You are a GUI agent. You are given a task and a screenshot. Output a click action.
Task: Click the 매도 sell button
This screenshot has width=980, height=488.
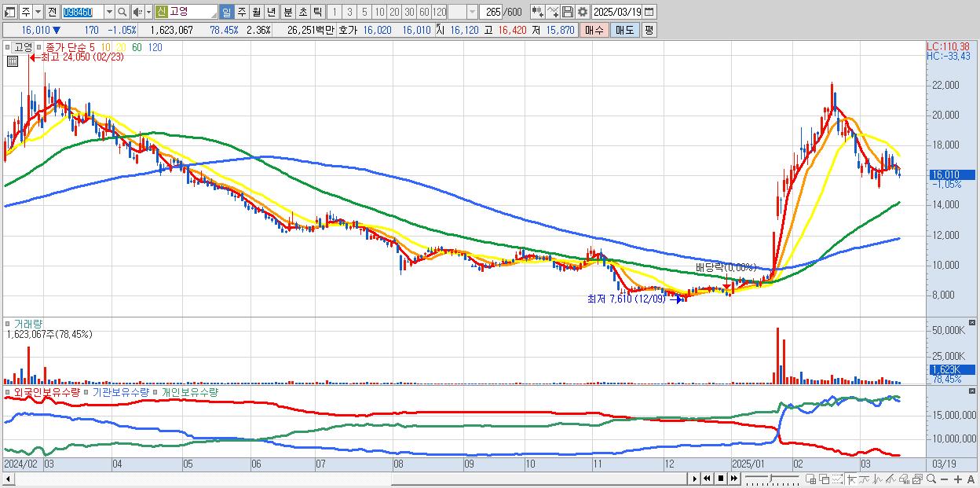click(x=625, y=30)
